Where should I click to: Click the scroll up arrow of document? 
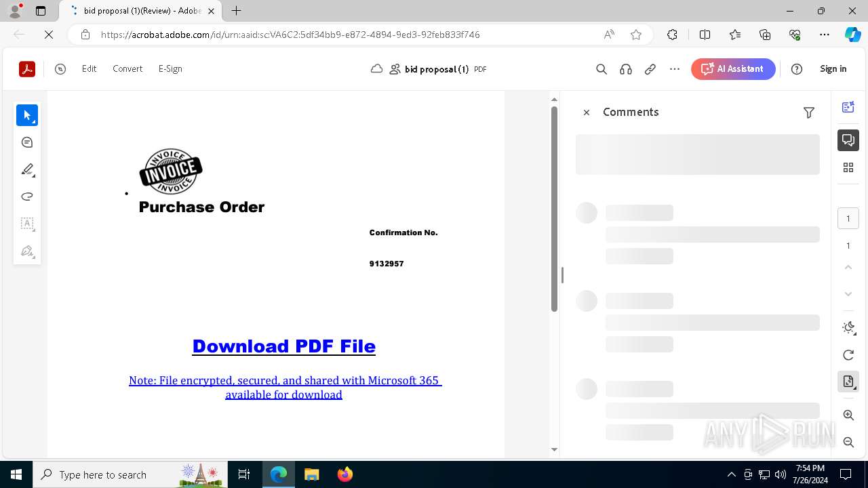point(554,100)
